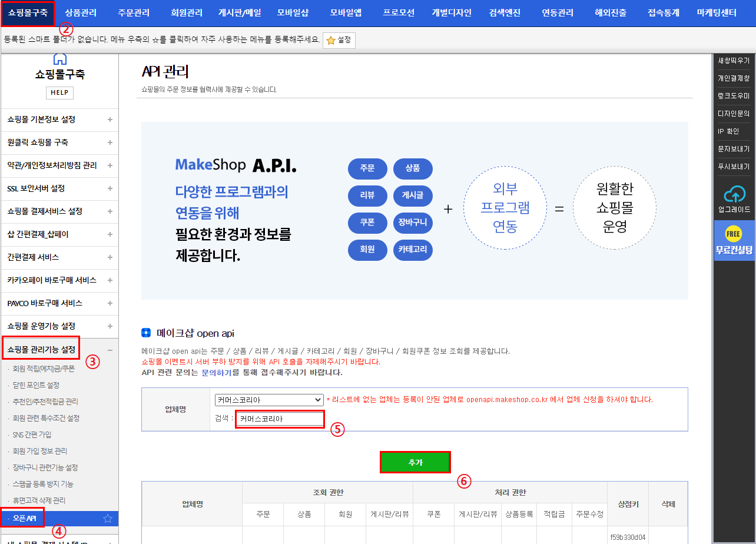Viewport: 756px width, 544px height.
Task: Select SNS 간편 가입 submenu
Action: pyautogui.click(x=32, y=434)
